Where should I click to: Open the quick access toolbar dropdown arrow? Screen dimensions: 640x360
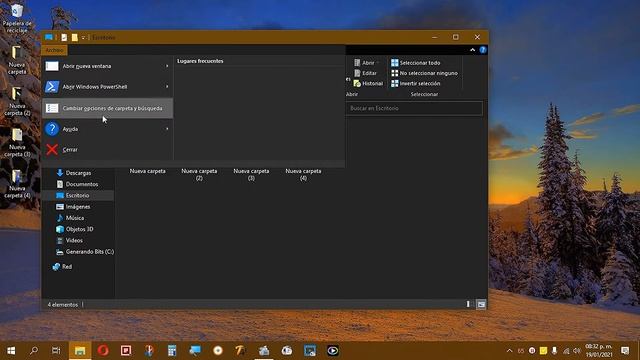point(83,37)
